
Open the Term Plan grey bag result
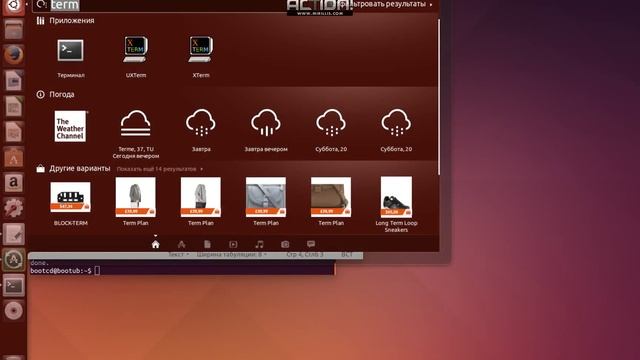tap(266, 202)
